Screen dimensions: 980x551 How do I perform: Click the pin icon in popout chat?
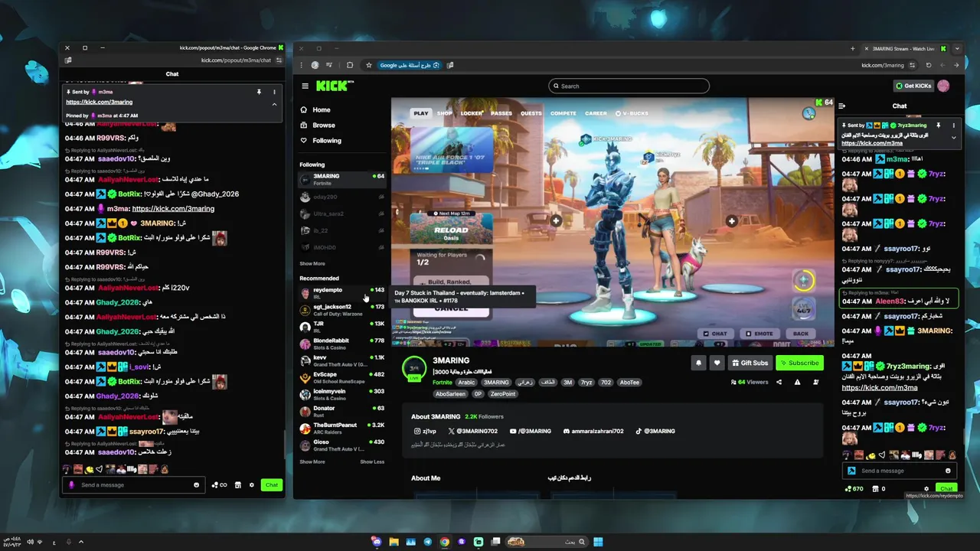coord(259,92)
